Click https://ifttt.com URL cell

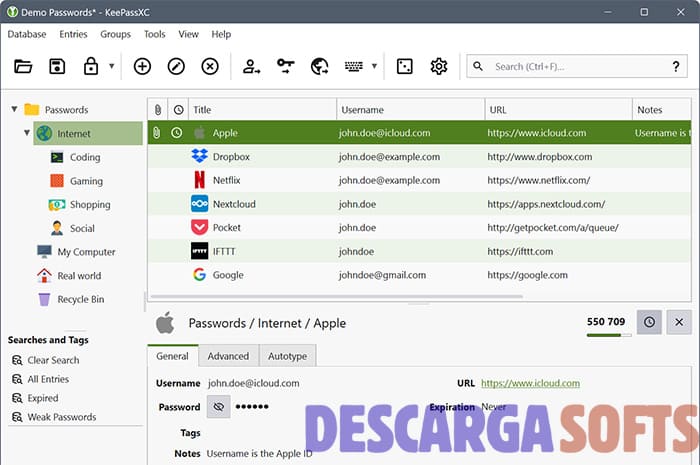[x=520, y=251]
